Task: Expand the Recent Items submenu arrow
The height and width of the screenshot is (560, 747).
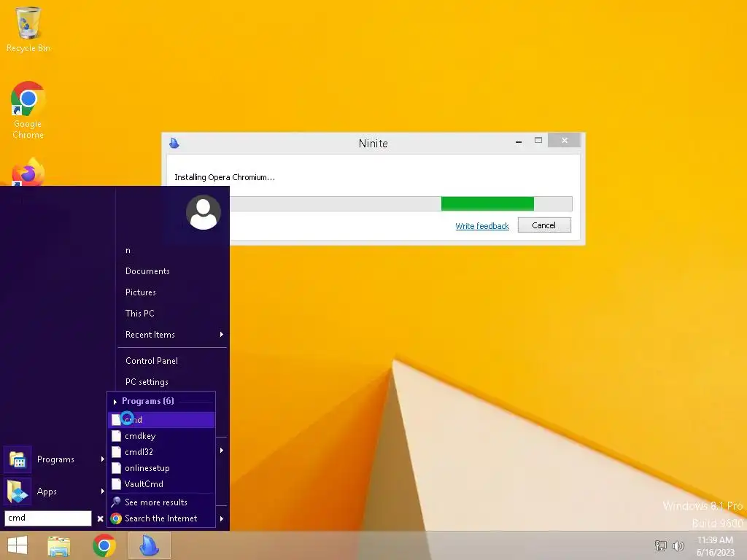Action: click(222, 334)
